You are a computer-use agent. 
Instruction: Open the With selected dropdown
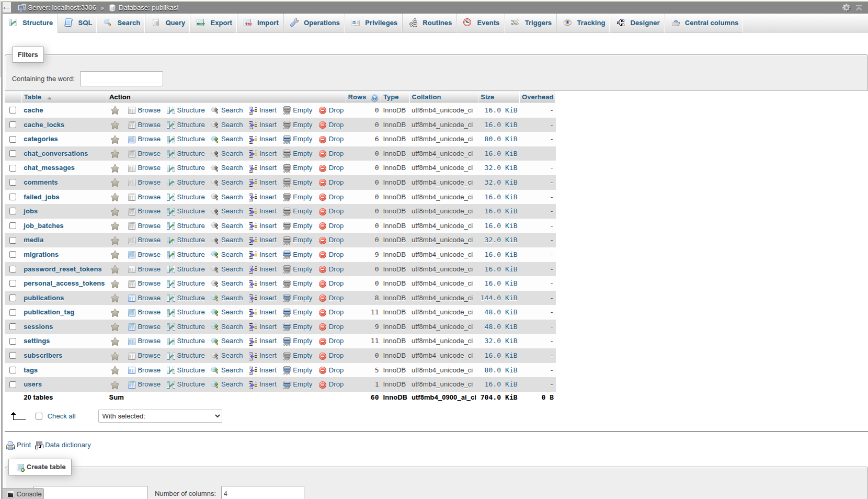click(160, 416)
